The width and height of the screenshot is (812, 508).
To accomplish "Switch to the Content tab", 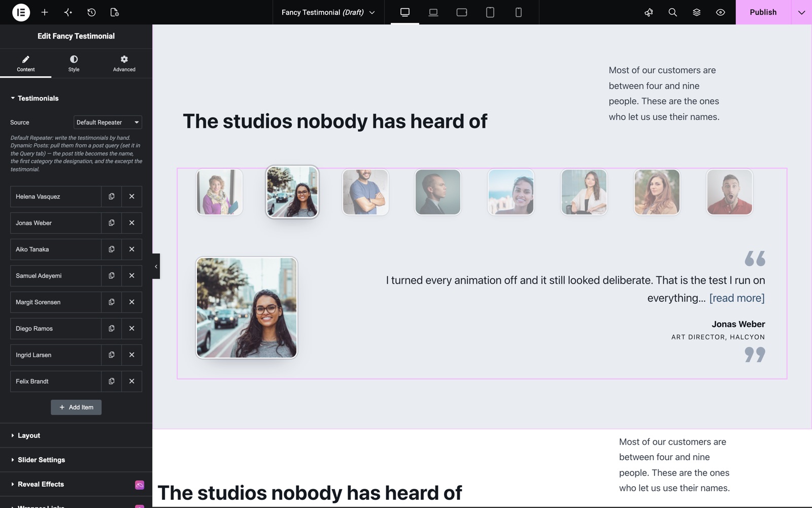I will [x=26, y=63].
